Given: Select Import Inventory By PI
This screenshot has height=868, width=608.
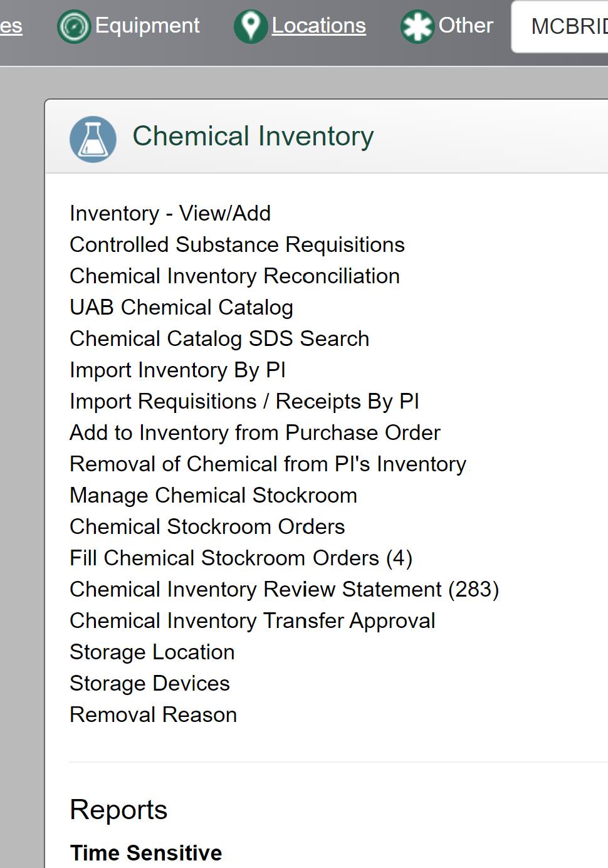Looking at the screenshot, I should (x=177, y=370).
